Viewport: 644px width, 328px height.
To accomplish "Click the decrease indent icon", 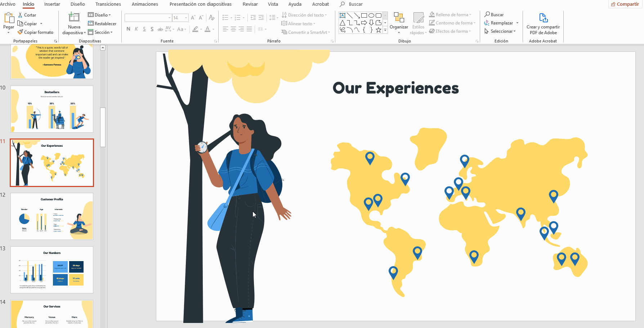I will coord(253,18).
